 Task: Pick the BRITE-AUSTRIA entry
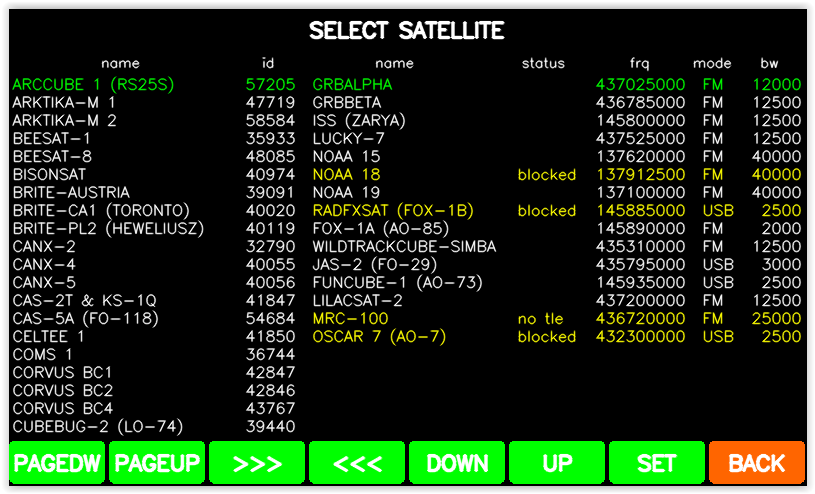[x=154, y=192]
